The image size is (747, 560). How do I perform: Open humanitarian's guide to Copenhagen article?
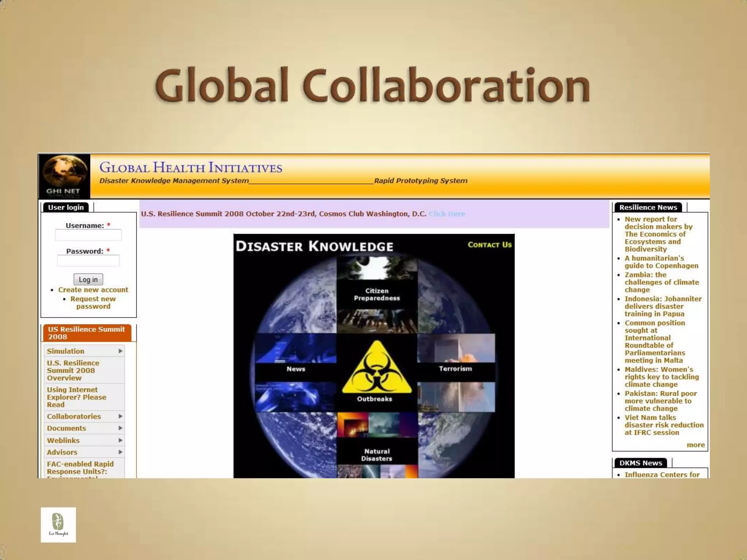pyautogui.click(x=661, y=262)
